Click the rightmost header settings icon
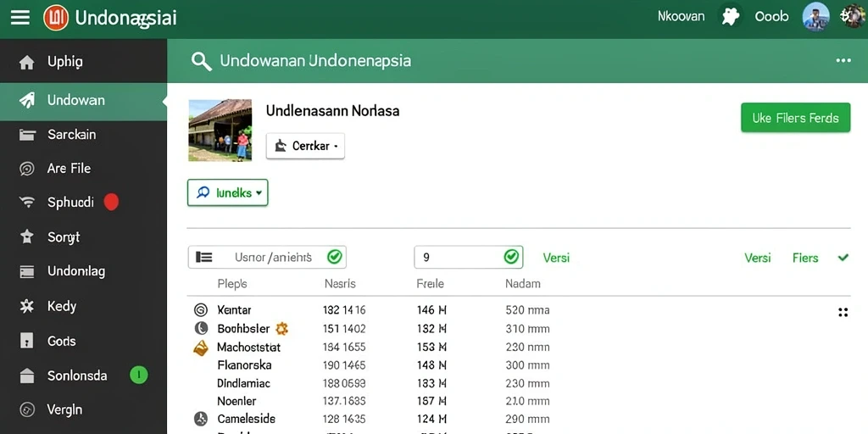 pyautogui.click(x=853, y=16)
